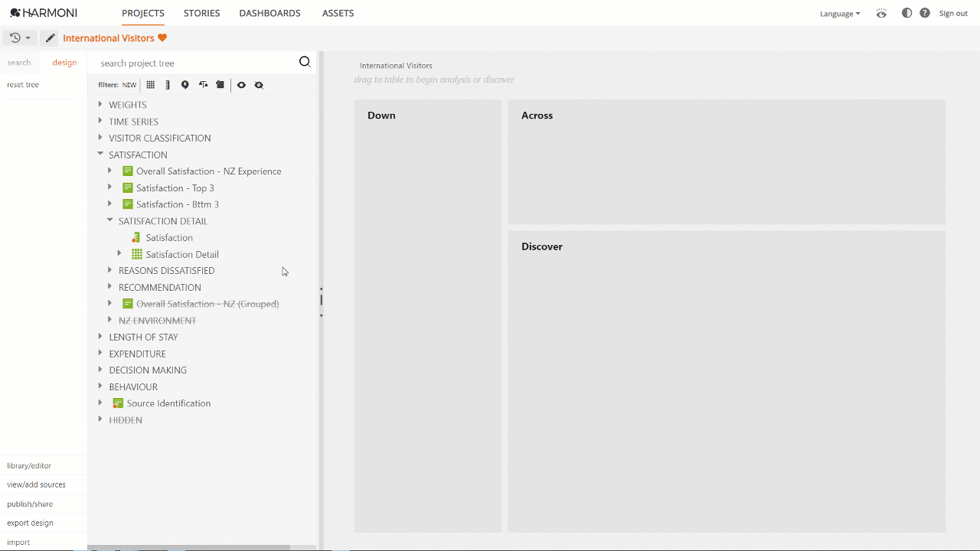Viewport: 980px width, 551px height.
Task: Select BEHAVIOUR folder
Action: [x=133, y=386]
